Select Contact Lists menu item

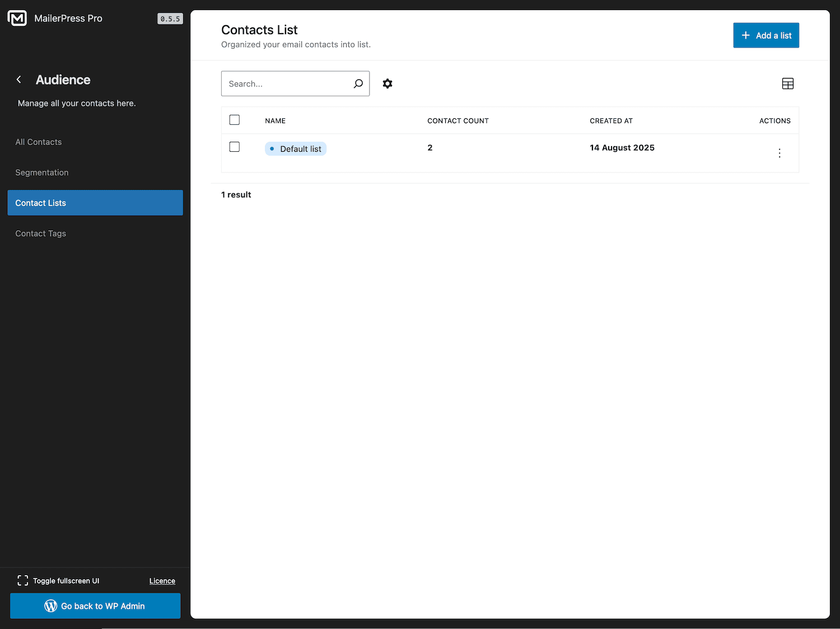[95, 203]
